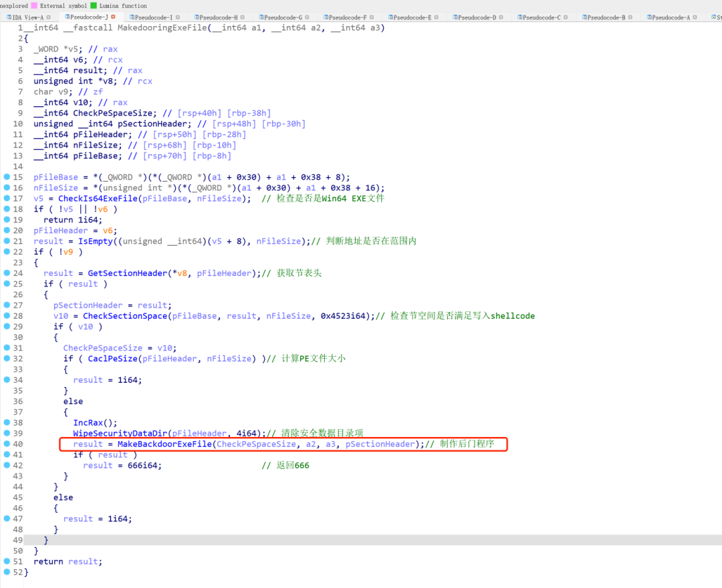Toggle breakpoint dot on line 15
Image resolution: width=722 pixels, height=588 pixels.
(7, 176)
